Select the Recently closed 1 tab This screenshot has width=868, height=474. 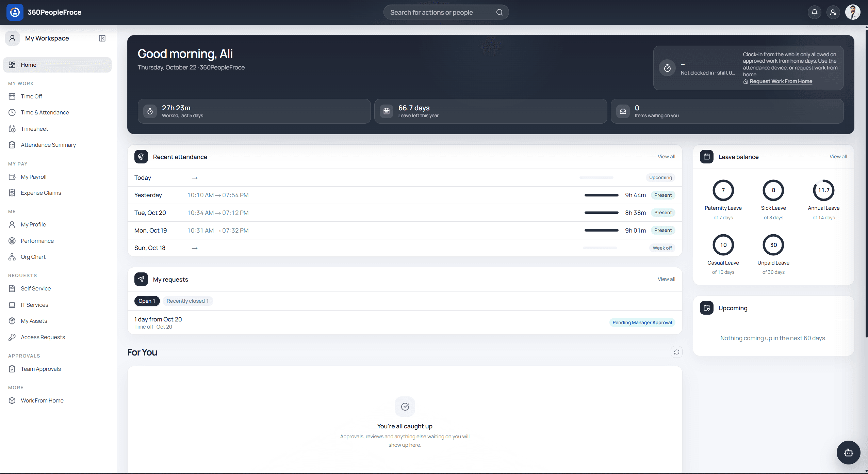pyautogui.click(x=187, y=301)
